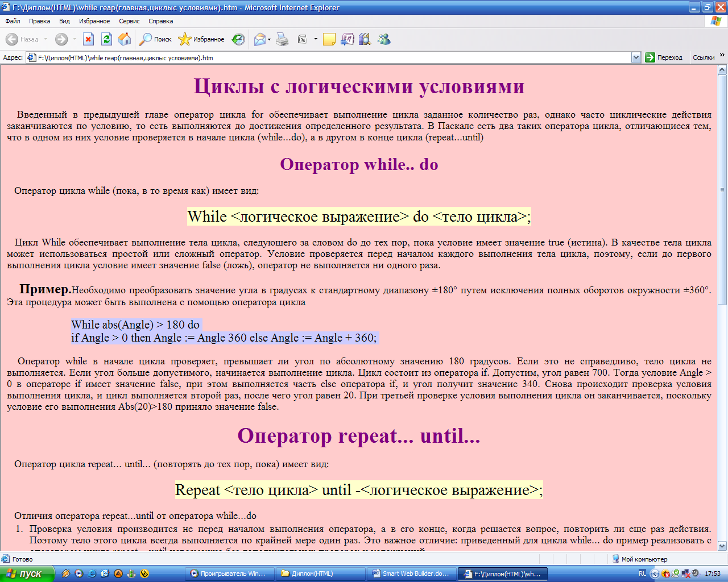Click the Переход go button
This screenshot has height=582, width=728.
tap(664, 57)
